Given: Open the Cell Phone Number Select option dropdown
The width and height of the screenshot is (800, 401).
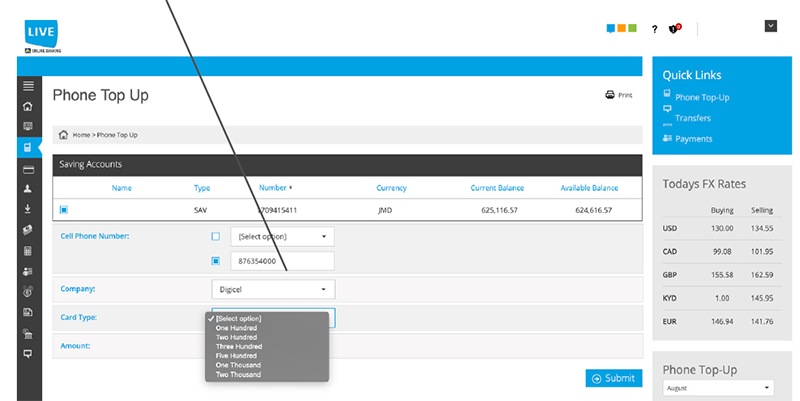Looking at the screenshot, I should pos(282,236).
